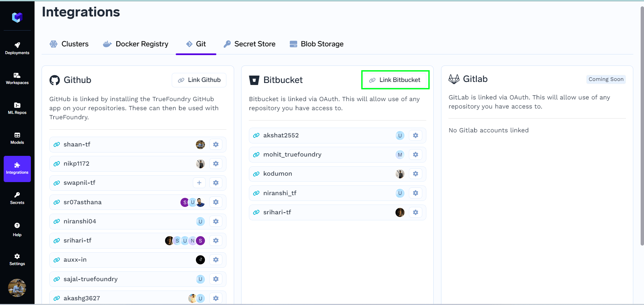Open Models in the sidebar

(17, 138)
